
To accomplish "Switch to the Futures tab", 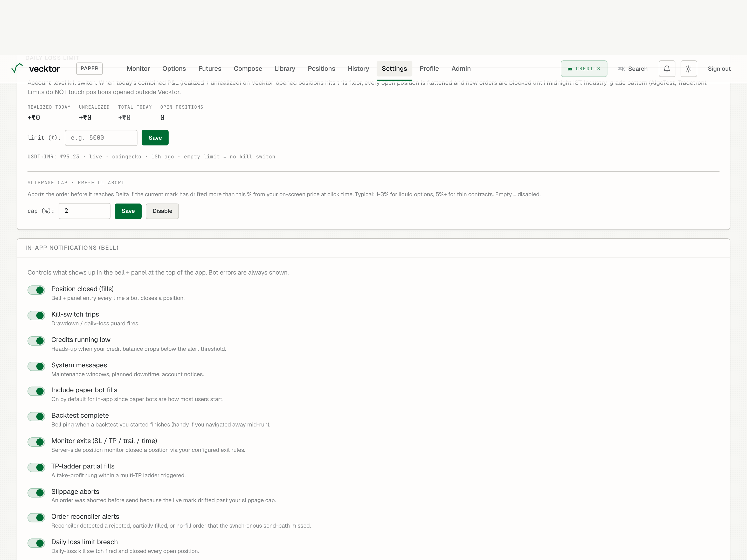I will tap(210, 68).
